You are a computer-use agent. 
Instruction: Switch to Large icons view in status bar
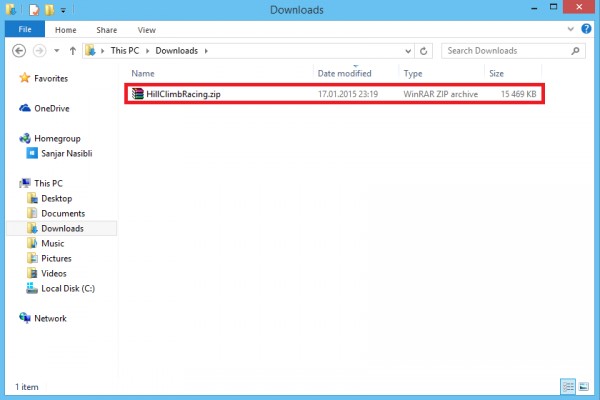pos(584,387)
